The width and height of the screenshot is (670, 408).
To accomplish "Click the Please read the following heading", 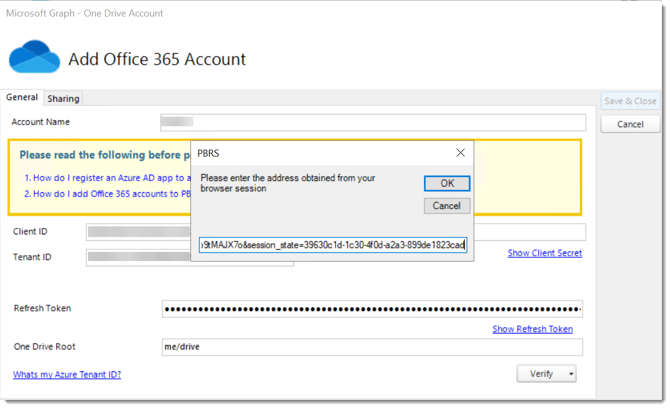I will click(x=104, y=155).
